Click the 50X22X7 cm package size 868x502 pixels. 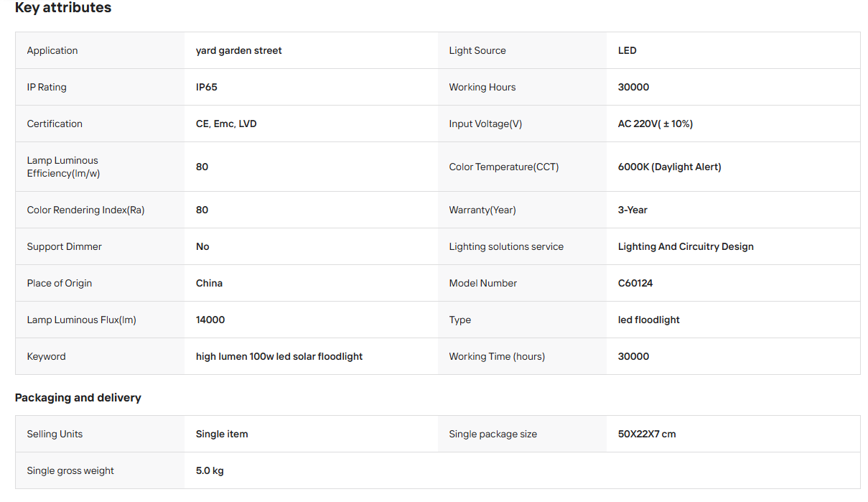click(x=647, y=434)
